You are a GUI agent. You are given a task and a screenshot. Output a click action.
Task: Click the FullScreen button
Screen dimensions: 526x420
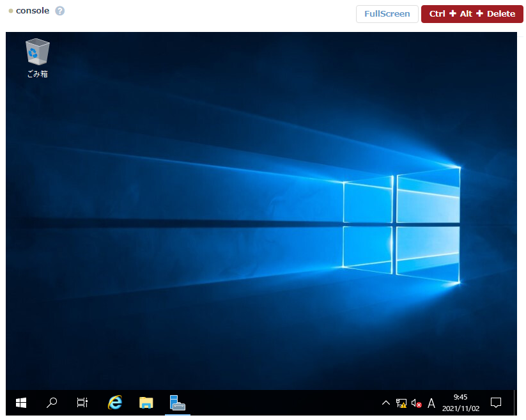click(x=387, y=14)
